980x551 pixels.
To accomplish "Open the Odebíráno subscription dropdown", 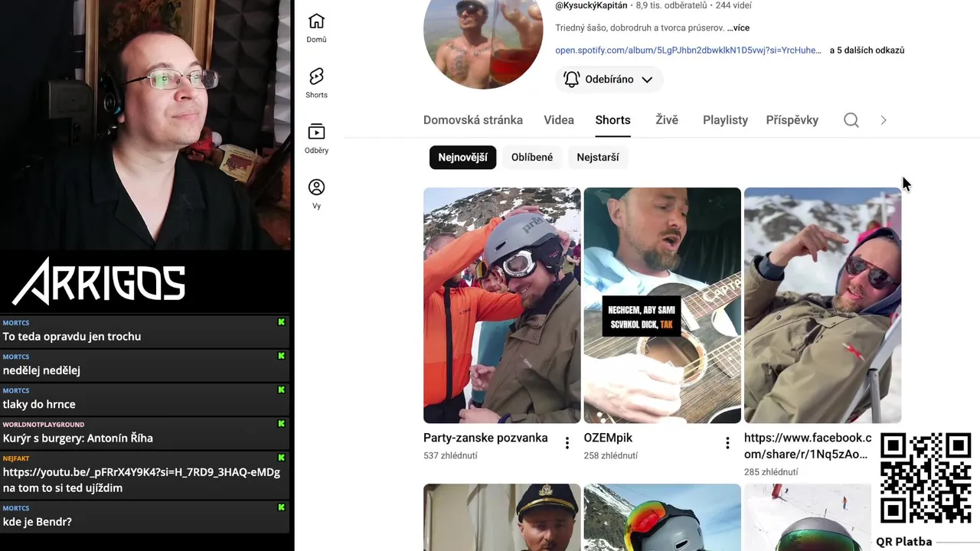I will 609,80.
